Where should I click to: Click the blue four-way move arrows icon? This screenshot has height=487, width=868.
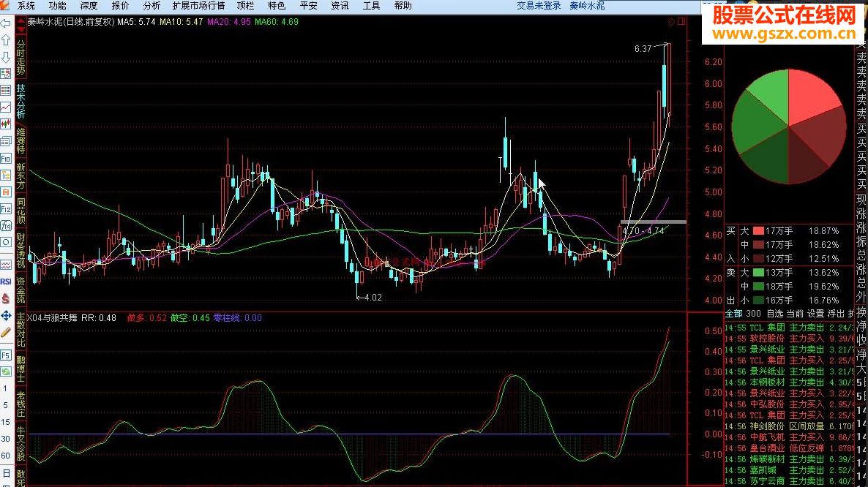(x=6, y=315)
